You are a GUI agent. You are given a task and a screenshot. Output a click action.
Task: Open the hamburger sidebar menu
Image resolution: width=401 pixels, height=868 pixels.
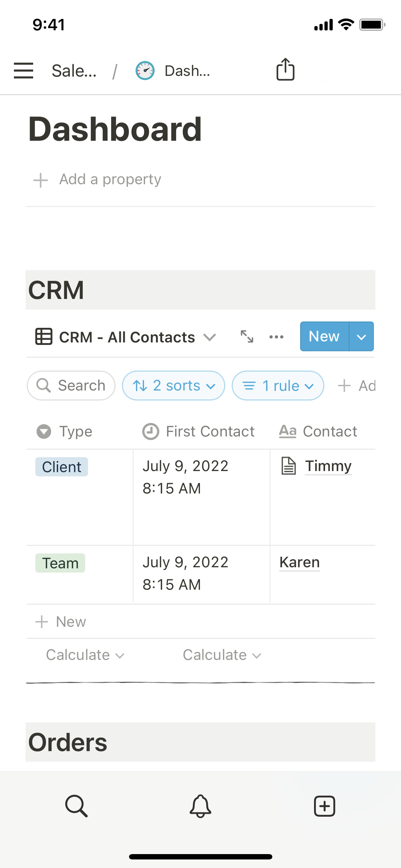pyautogui.click(x=24, y=70)
